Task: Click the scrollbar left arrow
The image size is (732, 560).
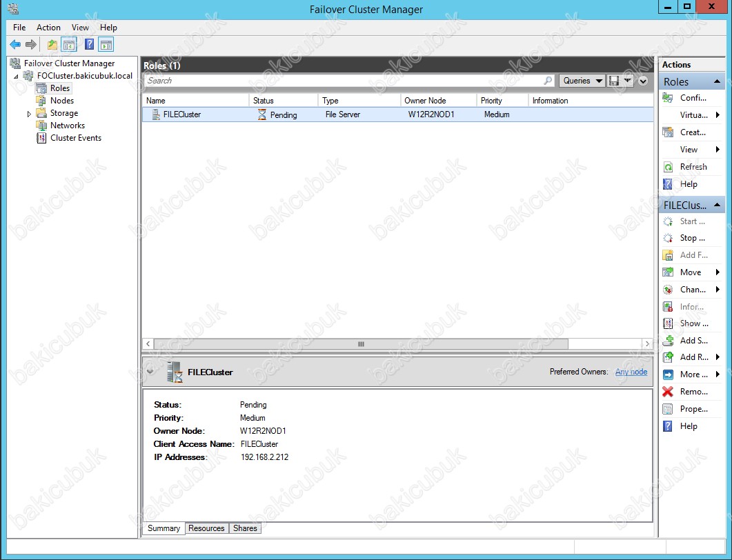Action: point(148,344)
